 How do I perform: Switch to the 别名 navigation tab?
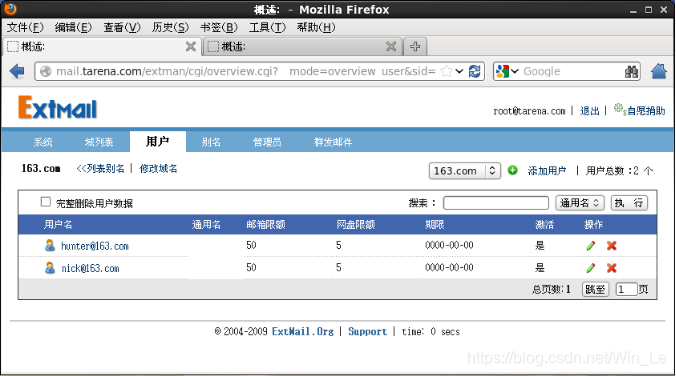point(211,142)
